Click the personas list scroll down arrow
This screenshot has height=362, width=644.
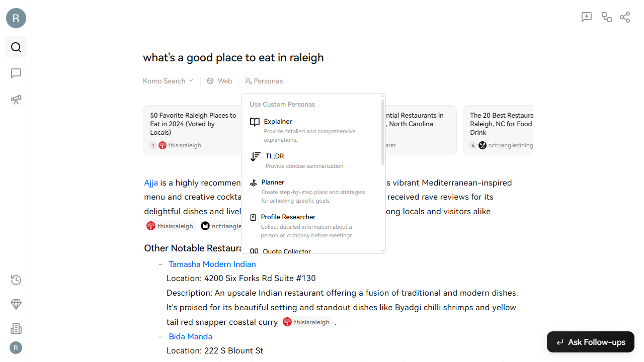coord(383,250)
